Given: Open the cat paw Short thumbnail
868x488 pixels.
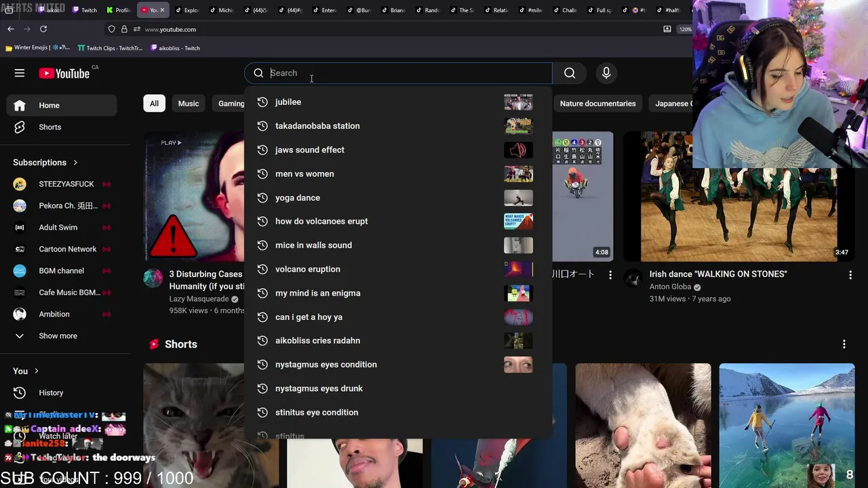Looking at the screenshot, I should (x=643, y=426).
